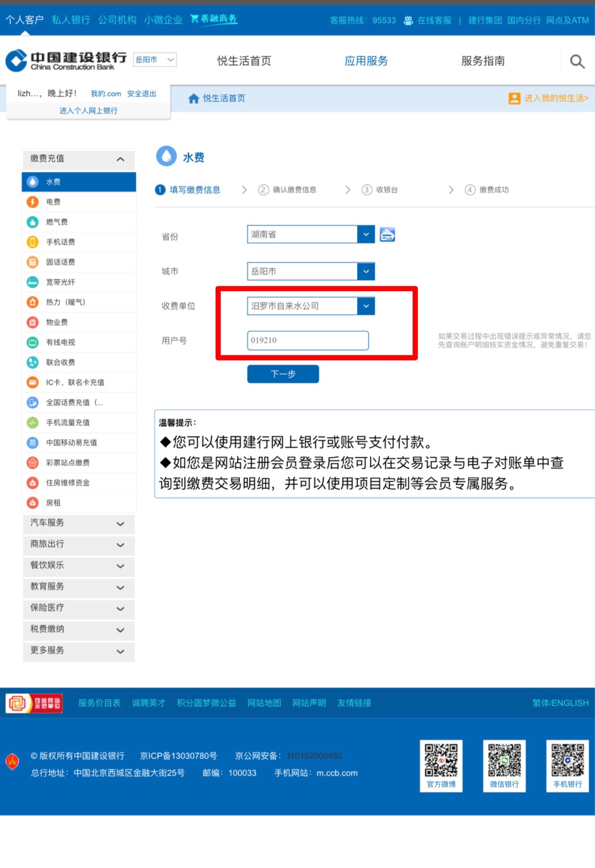Open the 收费单位 dropdown list

(365, 306)
